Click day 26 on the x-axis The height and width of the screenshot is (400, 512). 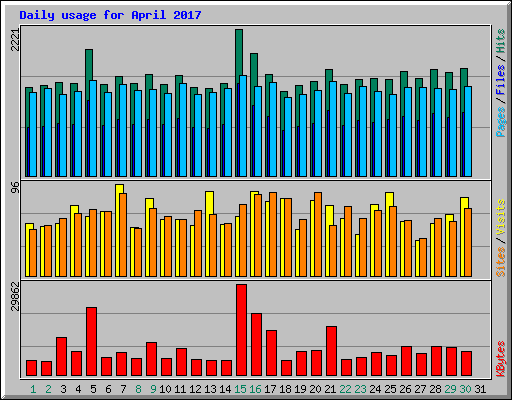click(405, 389)
